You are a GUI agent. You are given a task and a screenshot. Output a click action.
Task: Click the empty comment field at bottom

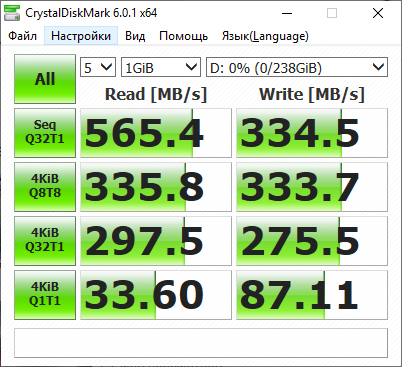[201, 343]
